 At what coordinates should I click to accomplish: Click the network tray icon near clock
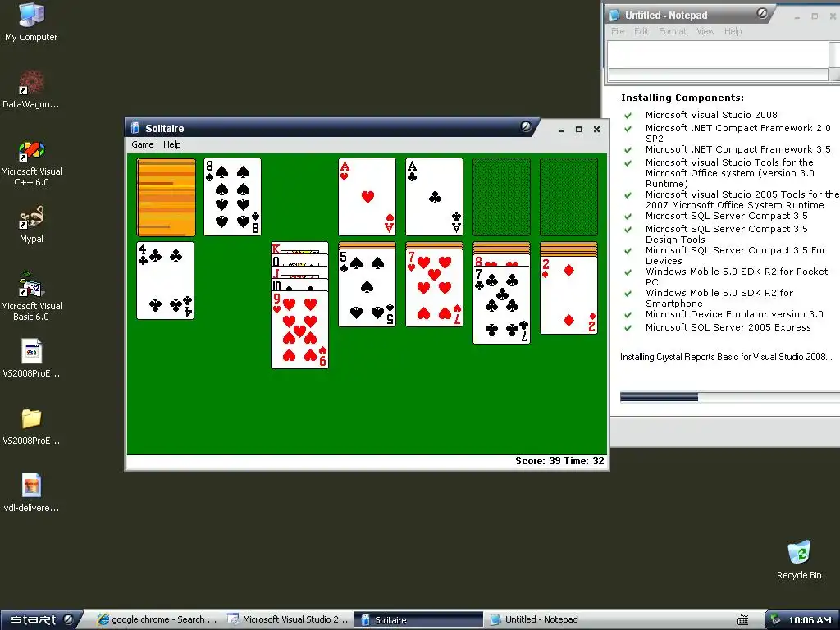[775, 620]
